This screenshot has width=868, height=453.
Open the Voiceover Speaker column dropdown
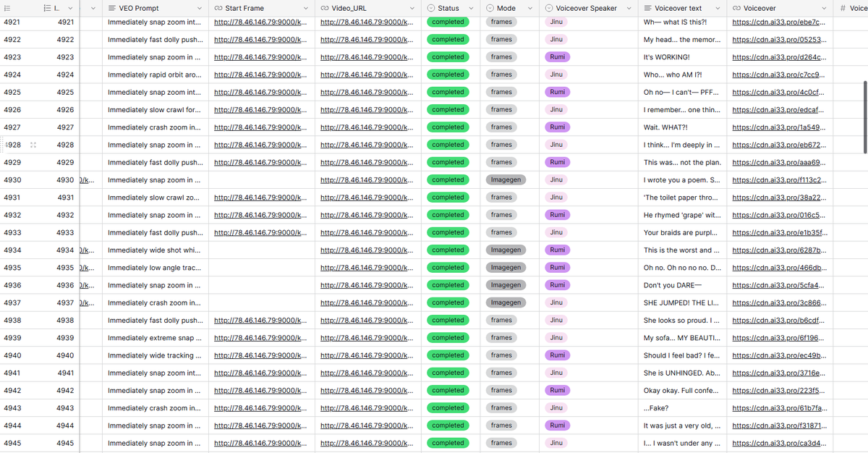point(629,8)
